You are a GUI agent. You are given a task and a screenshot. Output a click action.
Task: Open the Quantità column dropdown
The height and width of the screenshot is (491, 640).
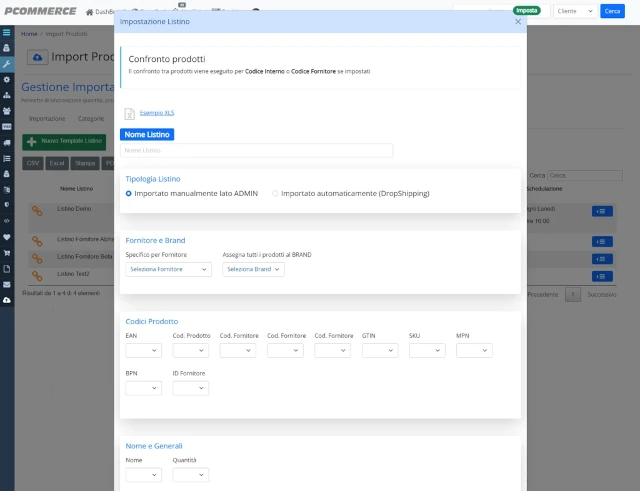tap(191, 475)
